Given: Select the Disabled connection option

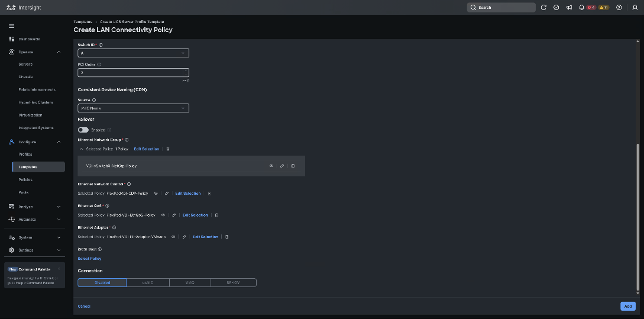Looking at the screenshot, I should (x=102, y=283).
